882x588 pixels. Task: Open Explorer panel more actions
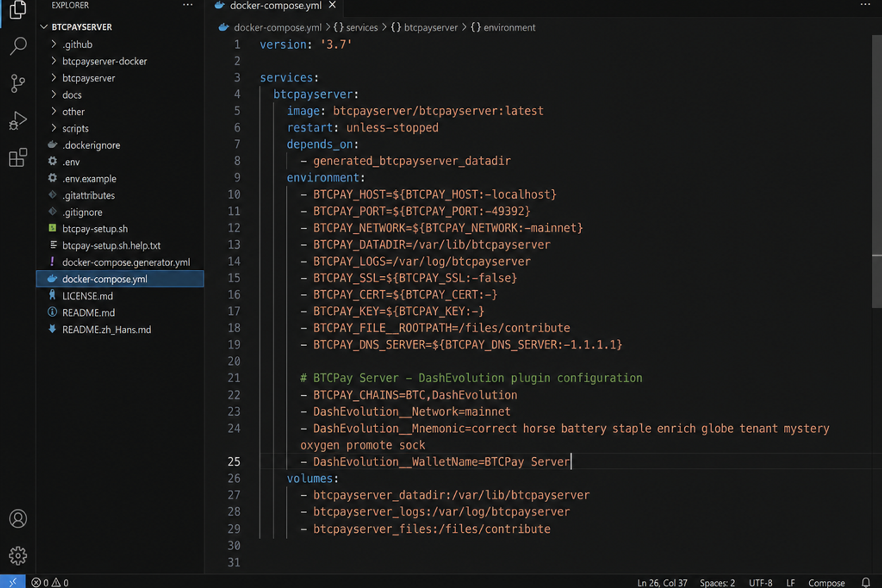[x=188, y=5]
